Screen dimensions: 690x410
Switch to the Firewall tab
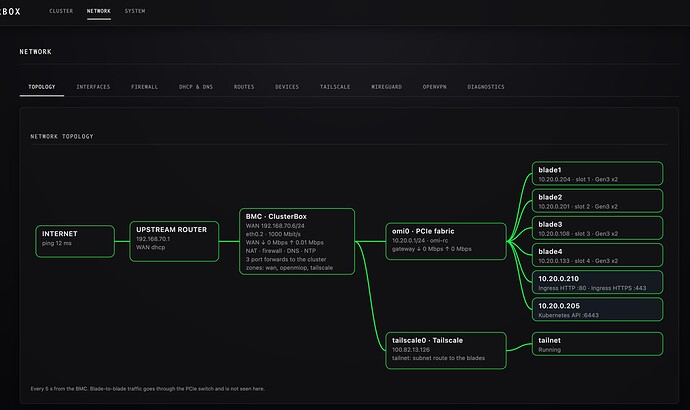[144, 87]
